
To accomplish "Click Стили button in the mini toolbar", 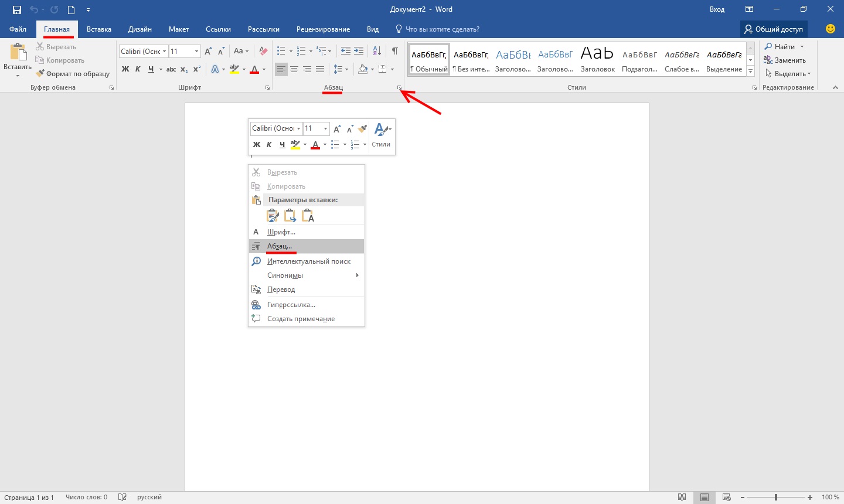I will click(x=381, y=135).
